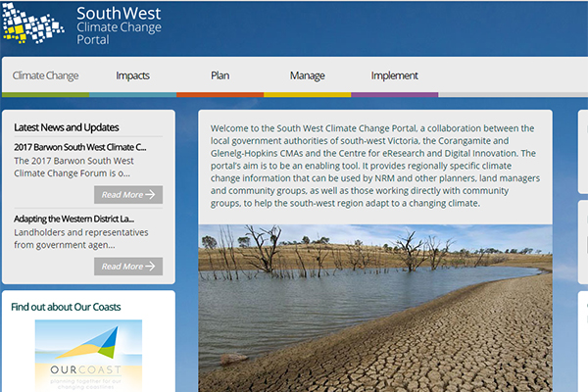Open the Impacts menu tab
The image size is (588, 392).
point(132,75)
